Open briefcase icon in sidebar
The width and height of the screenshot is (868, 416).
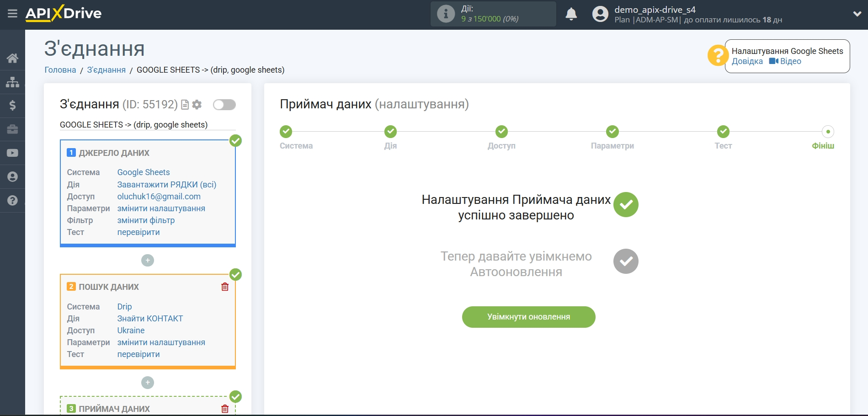12,129
